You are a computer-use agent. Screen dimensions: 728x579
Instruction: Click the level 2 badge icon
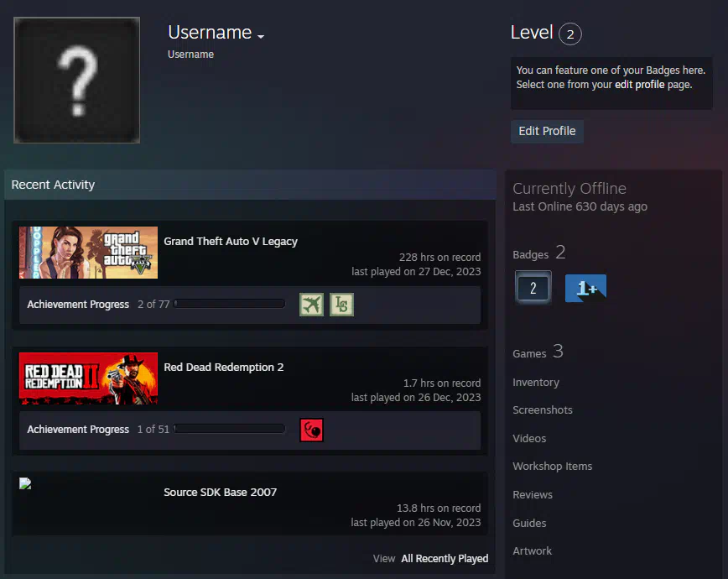(533, 288)
